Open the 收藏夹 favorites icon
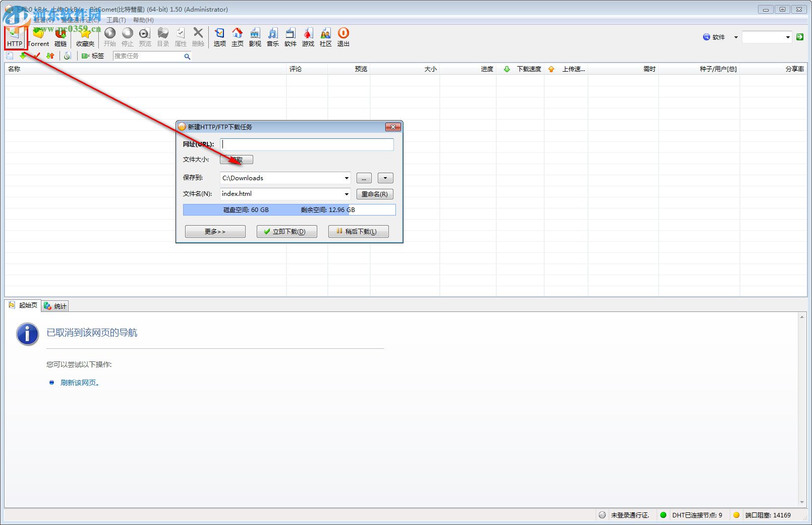The height and width of the screenshot is (525, 812). click(85, 37)
